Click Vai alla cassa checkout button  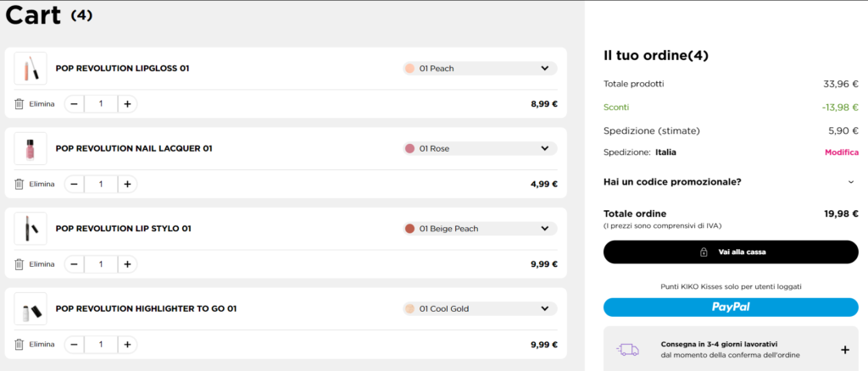click(x=731, y=252)
